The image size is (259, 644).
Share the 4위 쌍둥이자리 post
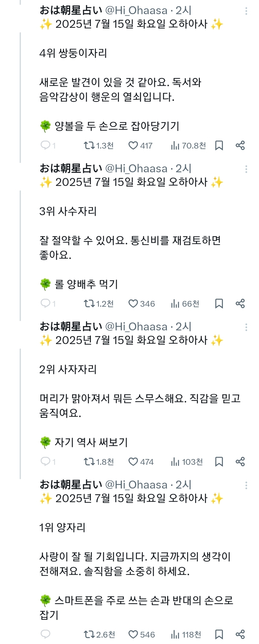(x=240, y=146)
